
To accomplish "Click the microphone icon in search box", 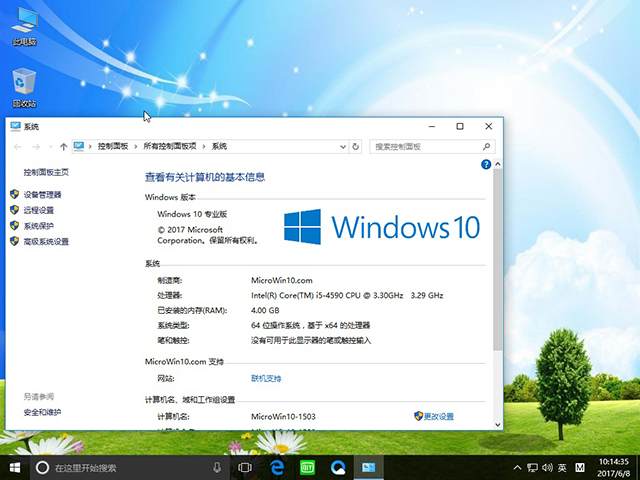I will 217,468.
